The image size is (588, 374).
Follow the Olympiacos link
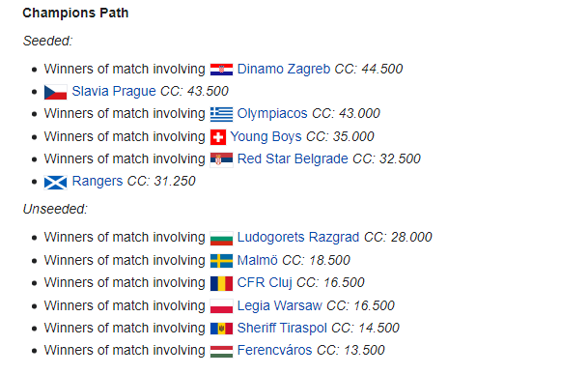pos(272,114)
